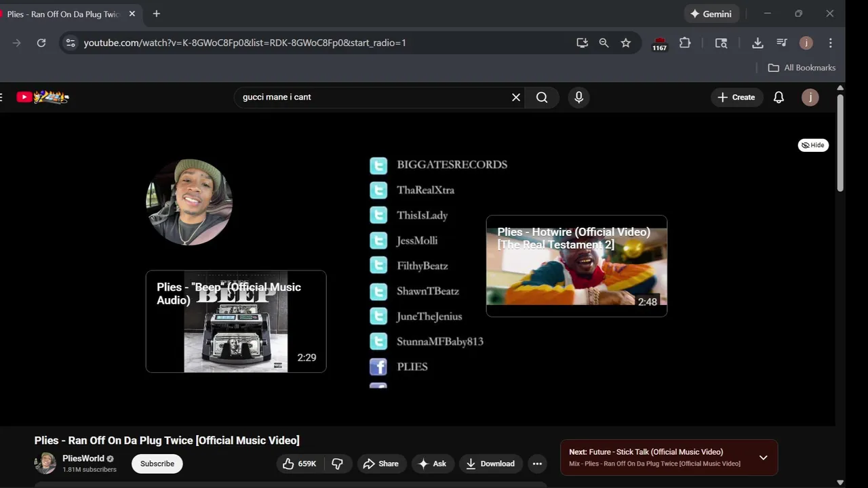The image size is (868, 488).
Task: Clear the search box with X
Action: pyautogui.click(x=516, y=97)
